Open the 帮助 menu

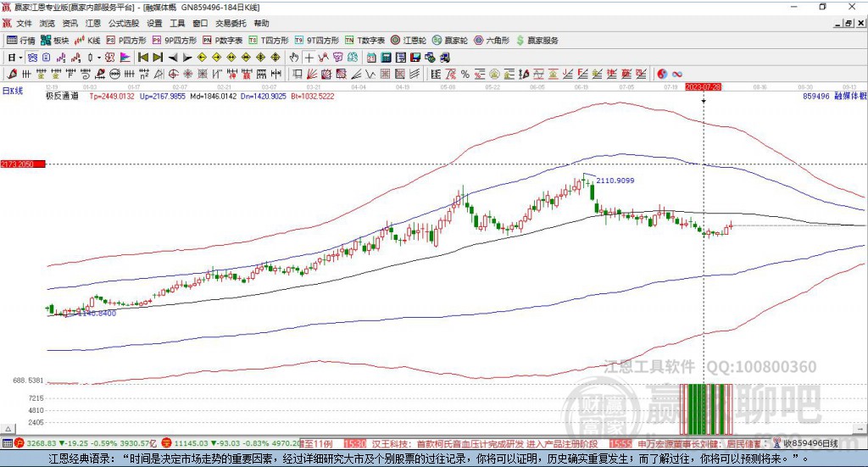[x=261, y=23]
